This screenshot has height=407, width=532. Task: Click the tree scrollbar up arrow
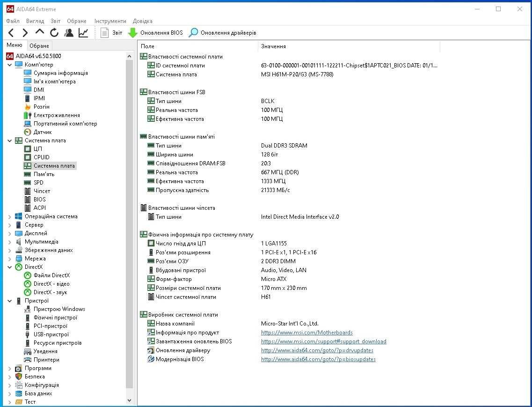(129, 56)
